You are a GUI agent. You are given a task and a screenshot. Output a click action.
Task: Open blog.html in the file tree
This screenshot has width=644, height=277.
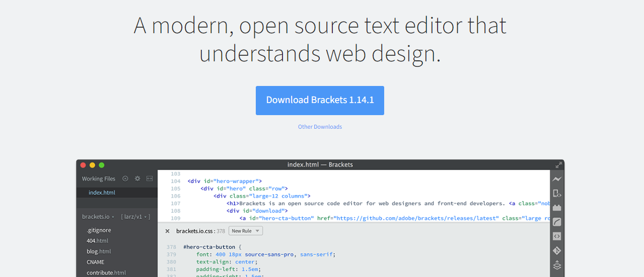pyautogui.click(x=99, y=251)
